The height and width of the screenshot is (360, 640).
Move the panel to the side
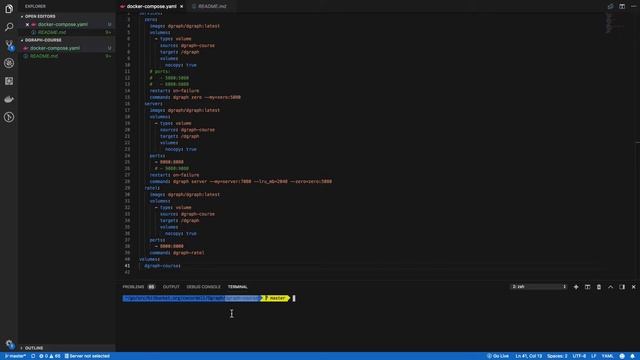coord(622,287)
